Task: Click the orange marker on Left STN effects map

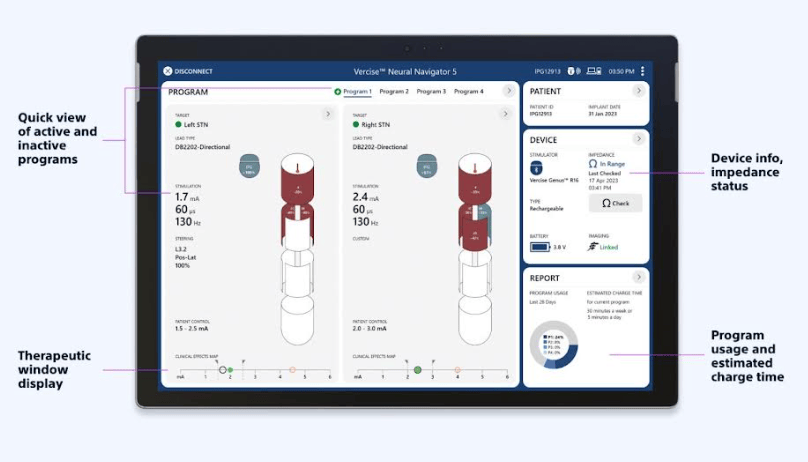Action: tap(292, 370)
